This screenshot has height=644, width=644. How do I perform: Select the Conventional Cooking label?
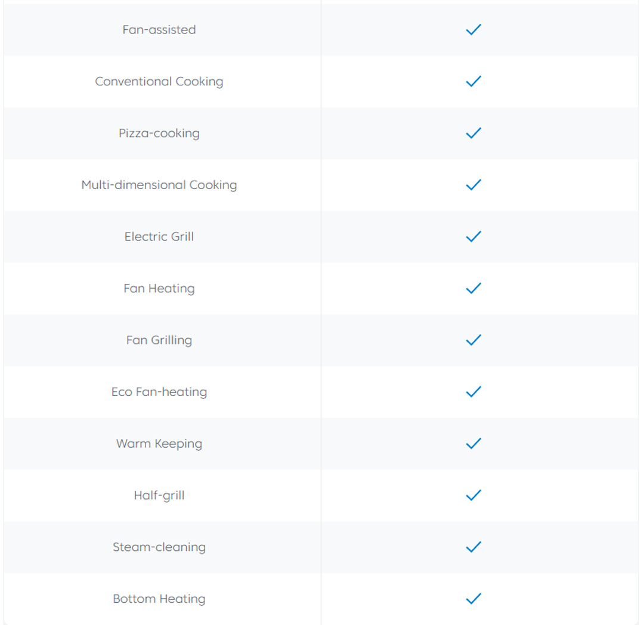pyautogui.click(x=159, y=82)
